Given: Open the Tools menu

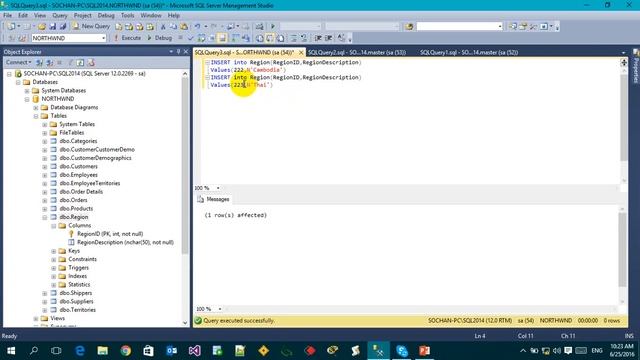Looking at the screenshot, I should coord(127,15).
